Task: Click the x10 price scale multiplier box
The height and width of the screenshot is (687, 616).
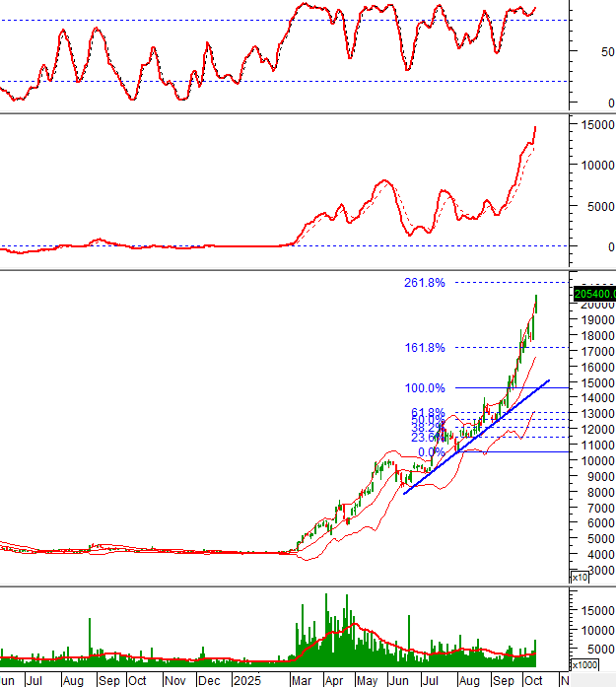Action: [x=580, y=577]
